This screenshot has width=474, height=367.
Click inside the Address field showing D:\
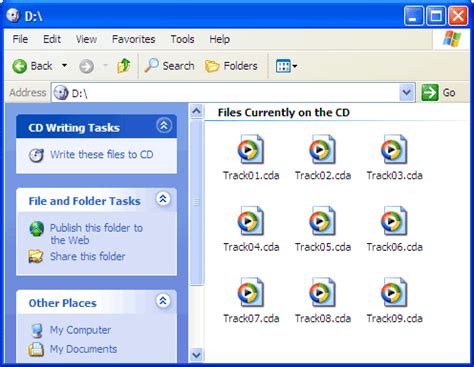233,93
